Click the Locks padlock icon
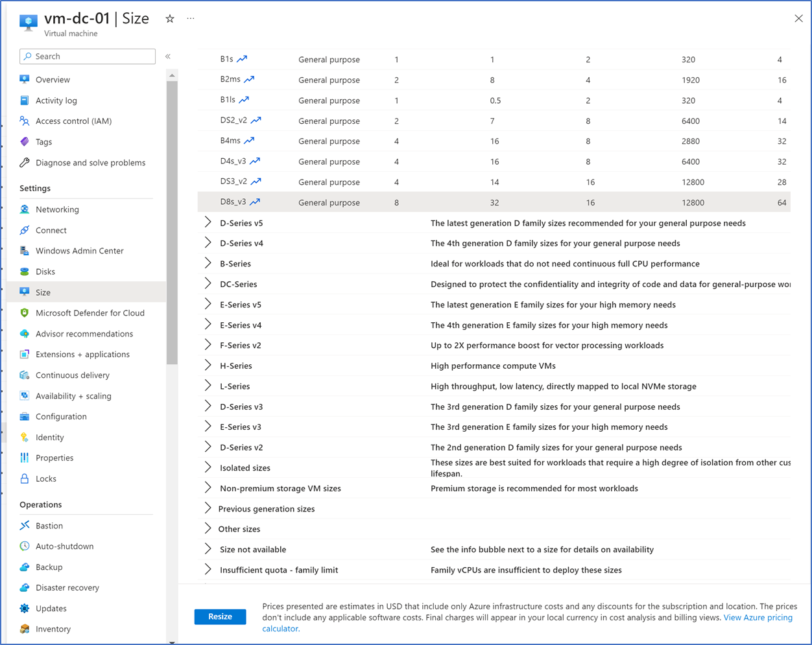Image resolution: width=812 pixels, height=645 pixels. pos(25,478)
